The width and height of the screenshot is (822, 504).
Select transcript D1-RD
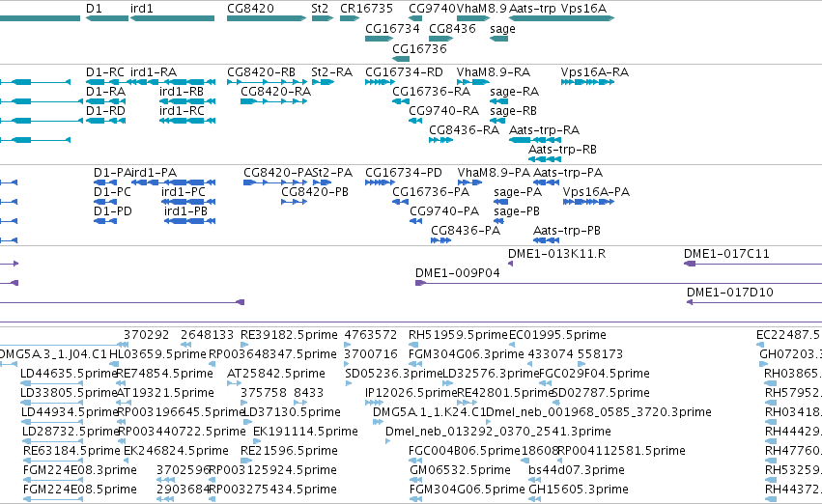coord(105,110)
